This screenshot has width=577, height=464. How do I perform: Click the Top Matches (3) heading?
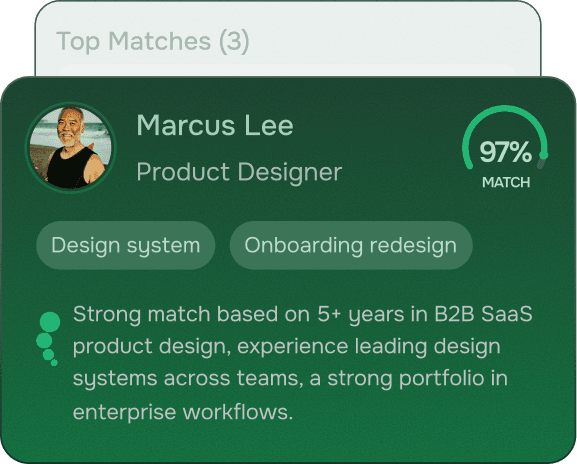153,41
